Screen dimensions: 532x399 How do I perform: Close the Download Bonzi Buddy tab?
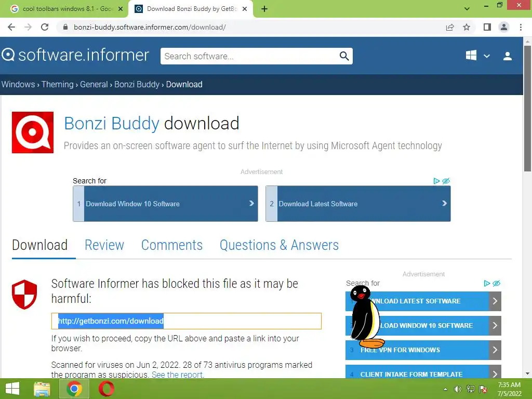(245, 9)
